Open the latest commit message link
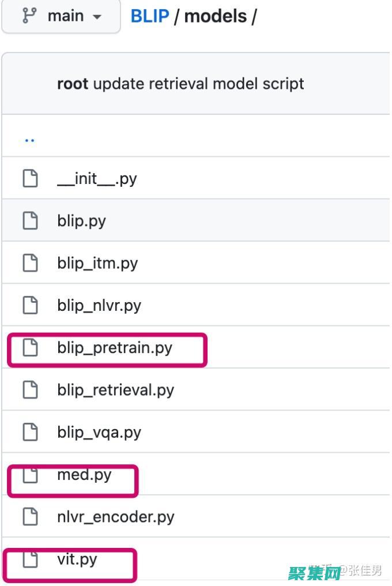 click(x=198, y=84)
